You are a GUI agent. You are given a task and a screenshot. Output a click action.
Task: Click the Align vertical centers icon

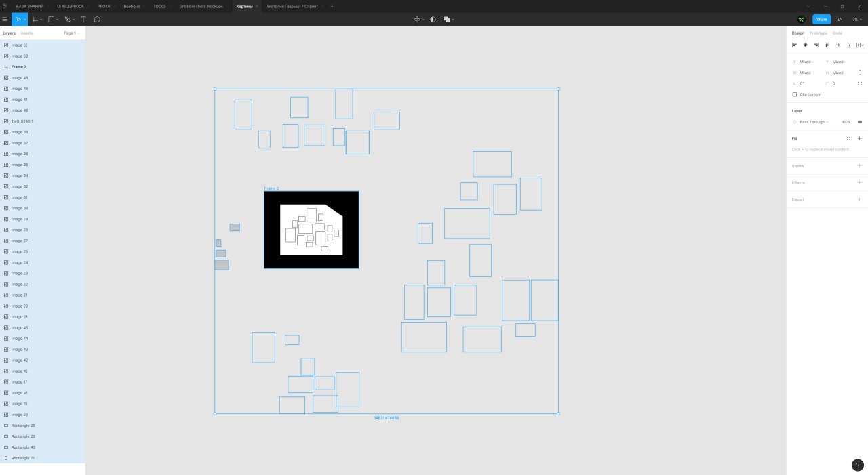[838, 45]
